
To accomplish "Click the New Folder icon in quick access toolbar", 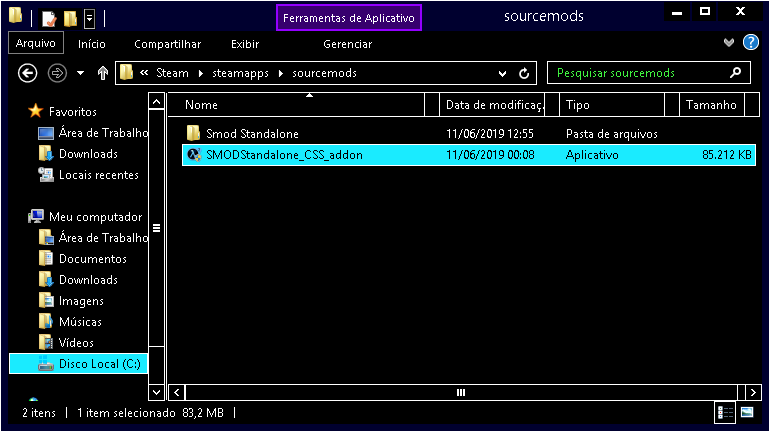I will 70,19.
